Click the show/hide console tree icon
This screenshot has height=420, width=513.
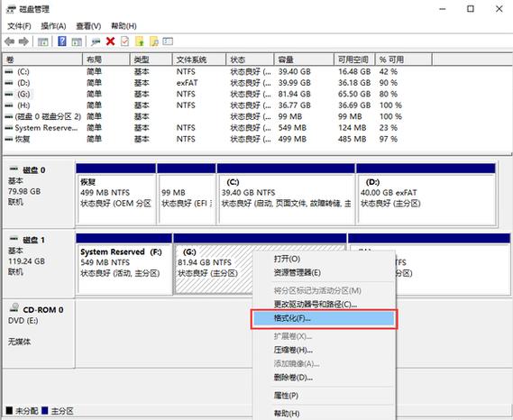[x=42, y=41]
